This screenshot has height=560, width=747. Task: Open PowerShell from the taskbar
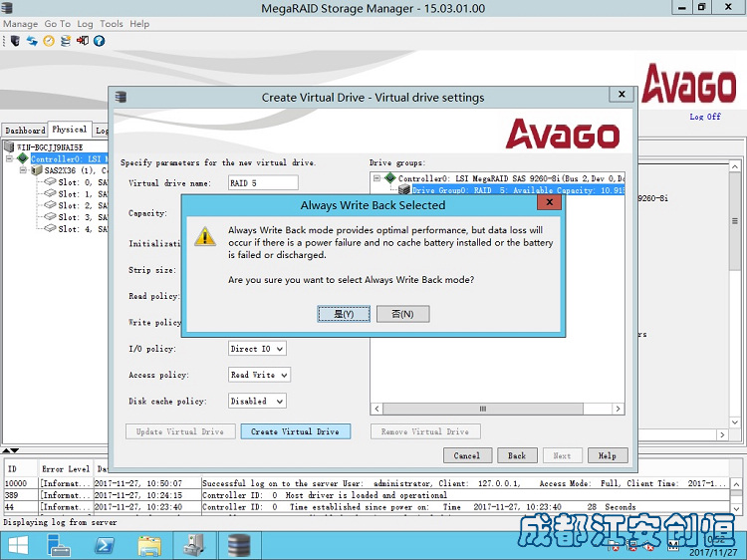[x=104, y=545]
